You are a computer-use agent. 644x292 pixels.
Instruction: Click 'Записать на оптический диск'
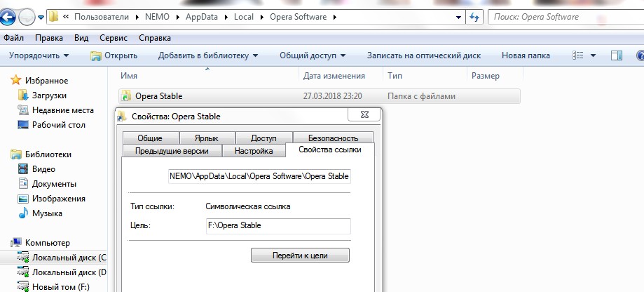[424, 55]
